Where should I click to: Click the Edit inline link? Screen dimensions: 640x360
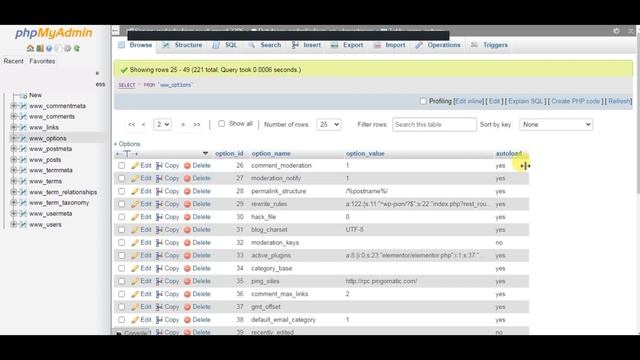[469, 101]
